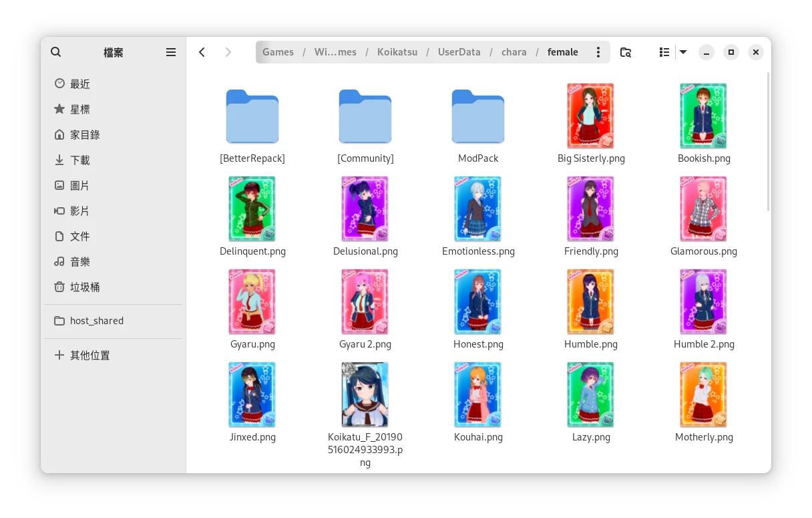
Task: Switch to list view with the view icon
Action: [664, 52]
